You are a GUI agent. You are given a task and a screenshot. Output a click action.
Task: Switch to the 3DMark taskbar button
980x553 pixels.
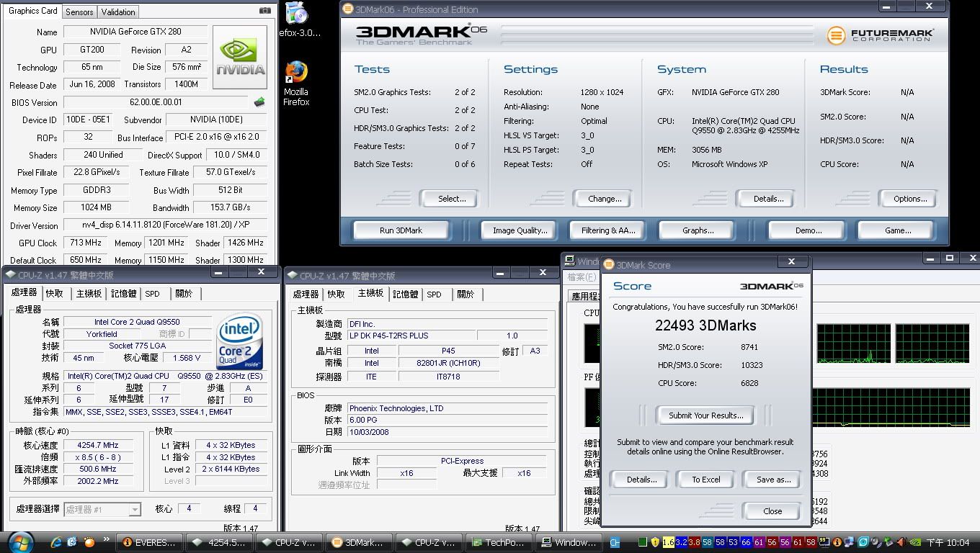[x=358, y=542]
